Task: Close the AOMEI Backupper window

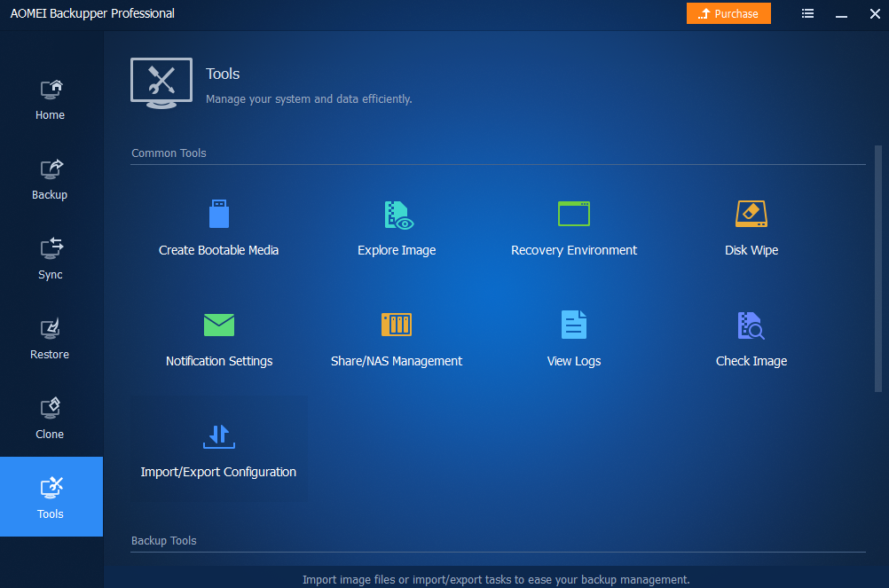Action: click(x=874, y=13)
